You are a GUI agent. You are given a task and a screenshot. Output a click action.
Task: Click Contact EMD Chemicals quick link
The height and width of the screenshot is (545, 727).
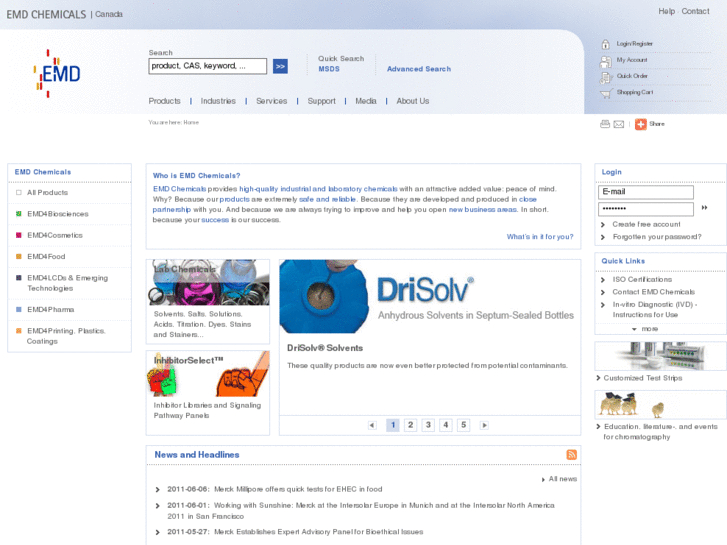[653, 292]
